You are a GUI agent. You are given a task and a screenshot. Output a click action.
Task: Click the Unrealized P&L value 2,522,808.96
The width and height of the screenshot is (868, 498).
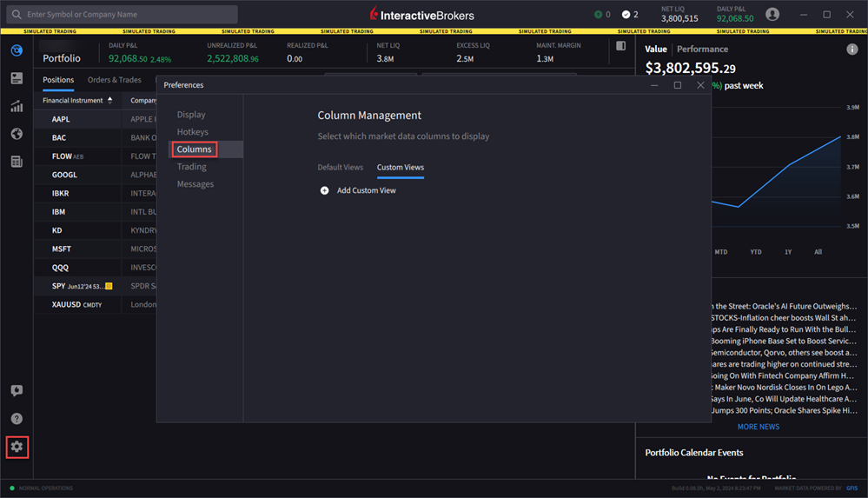point(233,59)
